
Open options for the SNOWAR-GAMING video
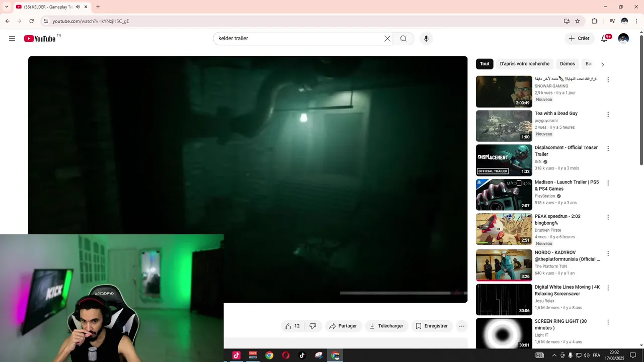608,80
